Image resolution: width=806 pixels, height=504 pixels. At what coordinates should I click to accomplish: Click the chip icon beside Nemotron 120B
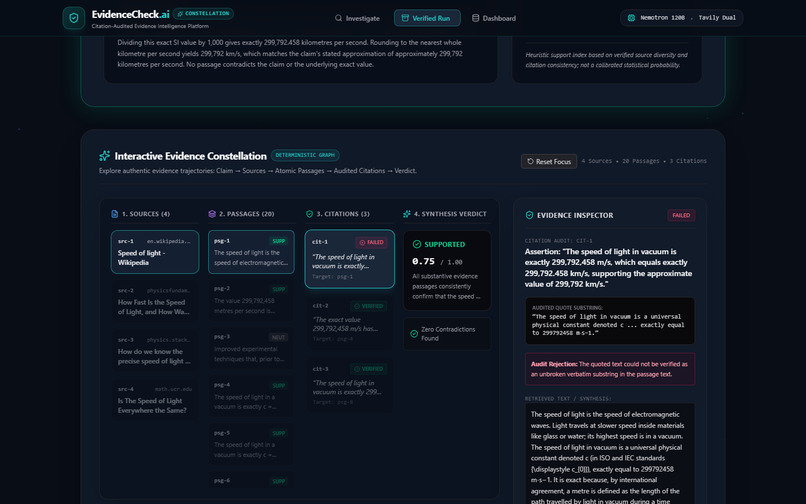tap(631, 17)
